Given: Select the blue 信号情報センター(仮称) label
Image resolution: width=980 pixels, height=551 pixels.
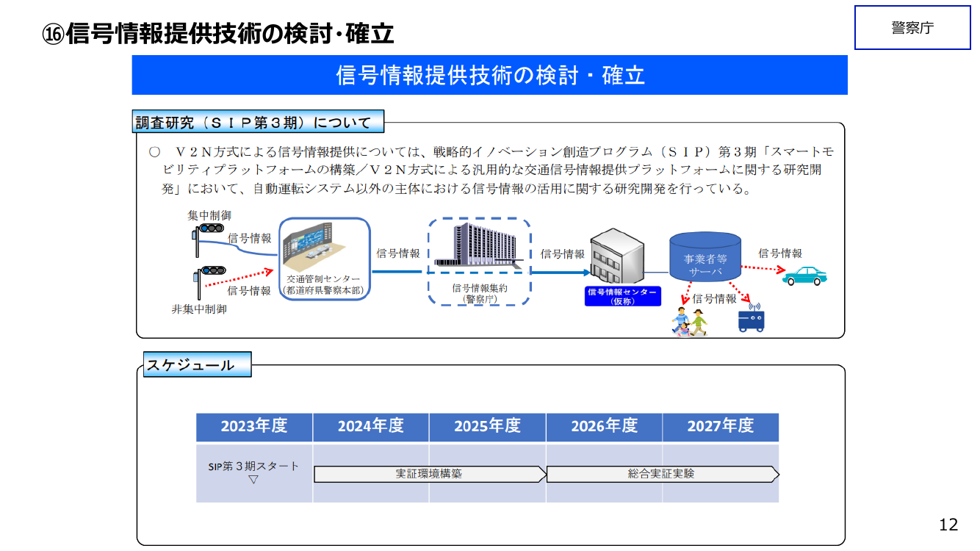Looking at the screenshot, I should [622, 296].
